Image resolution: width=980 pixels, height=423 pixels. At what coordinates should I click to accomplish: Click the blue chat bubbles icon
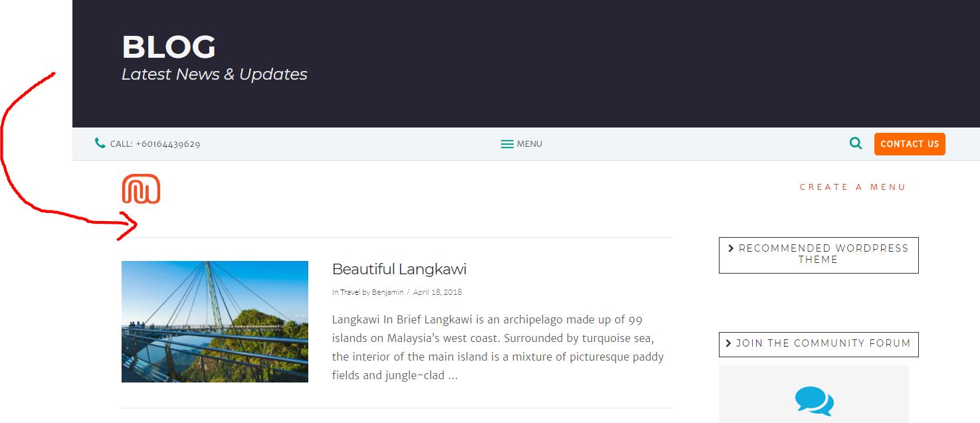(814, 401)
